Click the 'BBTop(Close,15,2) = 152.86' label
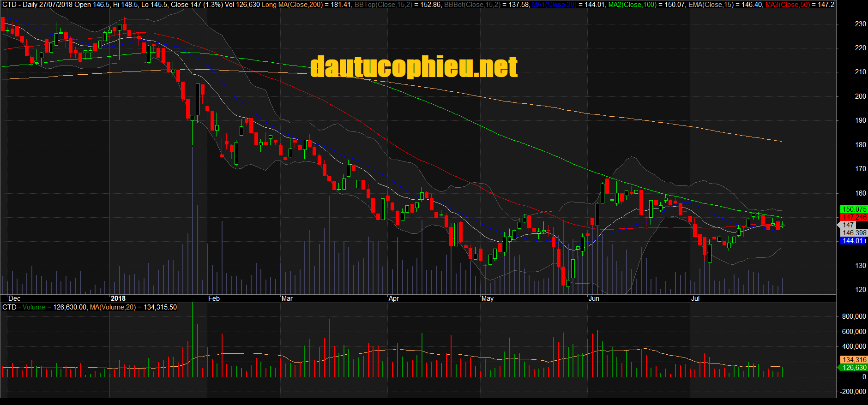Image resolution: width=868 pixels, height=405 pixels. (398, 5)
